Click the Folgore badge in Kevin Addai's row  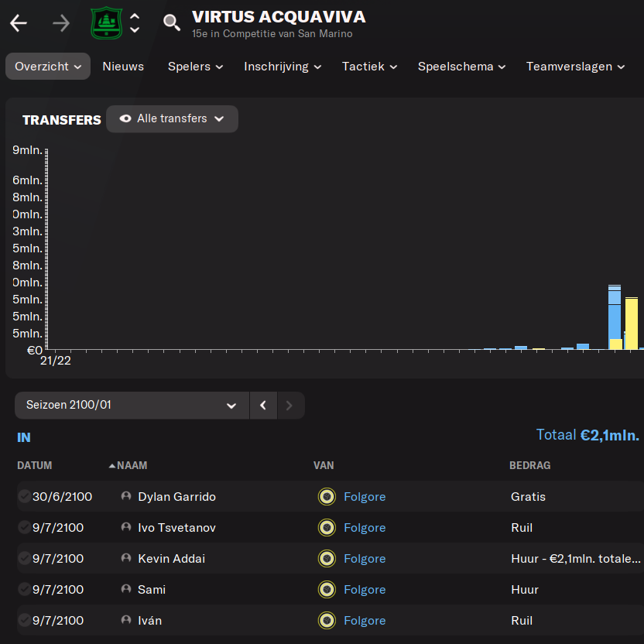[x=327, y=559]
